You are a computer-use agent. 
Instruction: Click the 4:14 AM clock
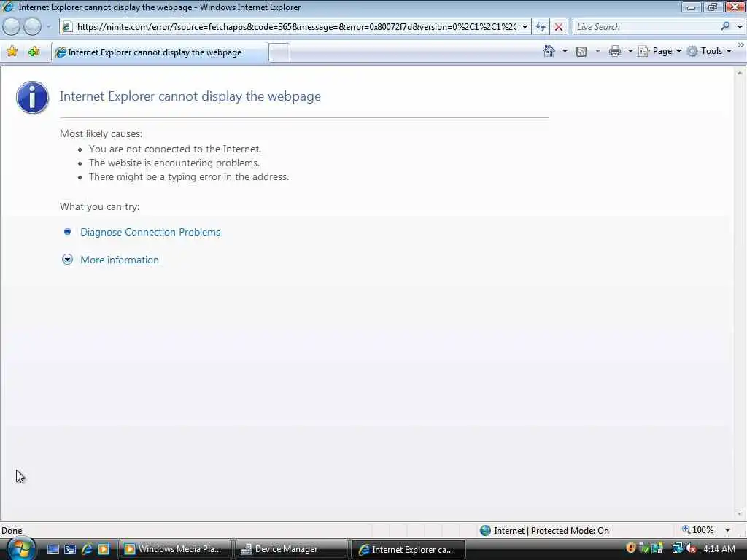pyautogui.click(x=719, y=549)
